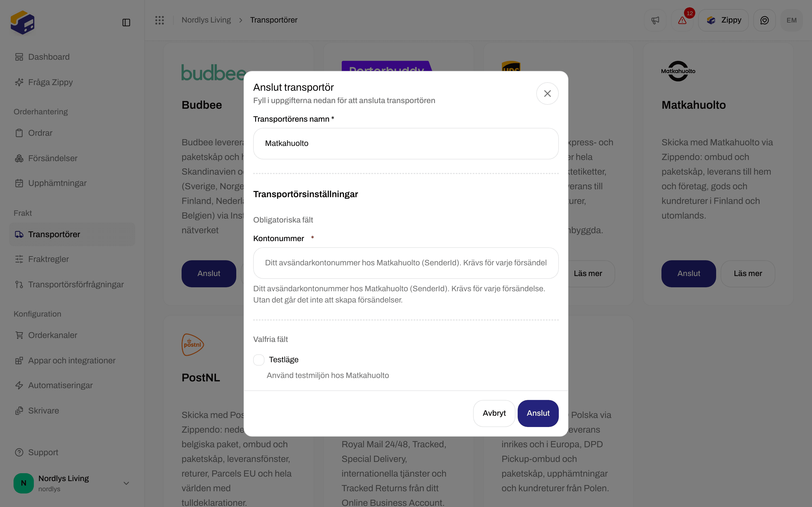The width and height of the screenshot is (812, 507).
Task: Confirm with Anslut button in dialog
Action: [x=538, y=413]
